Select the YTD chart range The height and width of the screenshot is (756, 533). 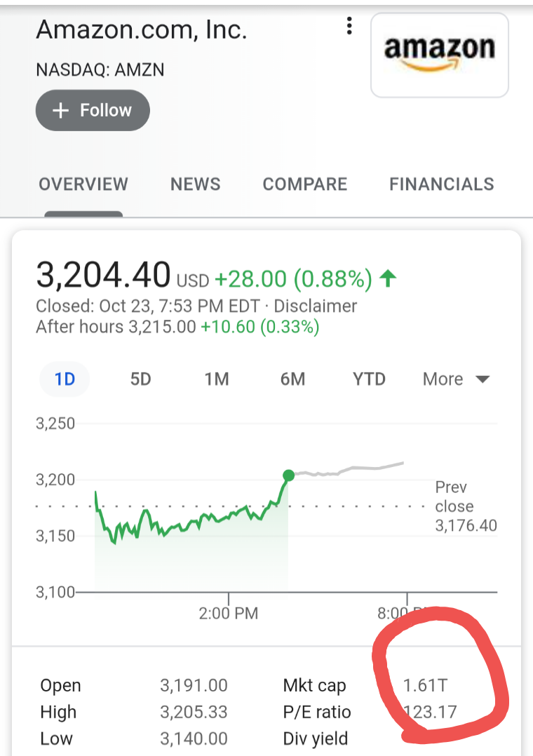[x=369, y=379]
